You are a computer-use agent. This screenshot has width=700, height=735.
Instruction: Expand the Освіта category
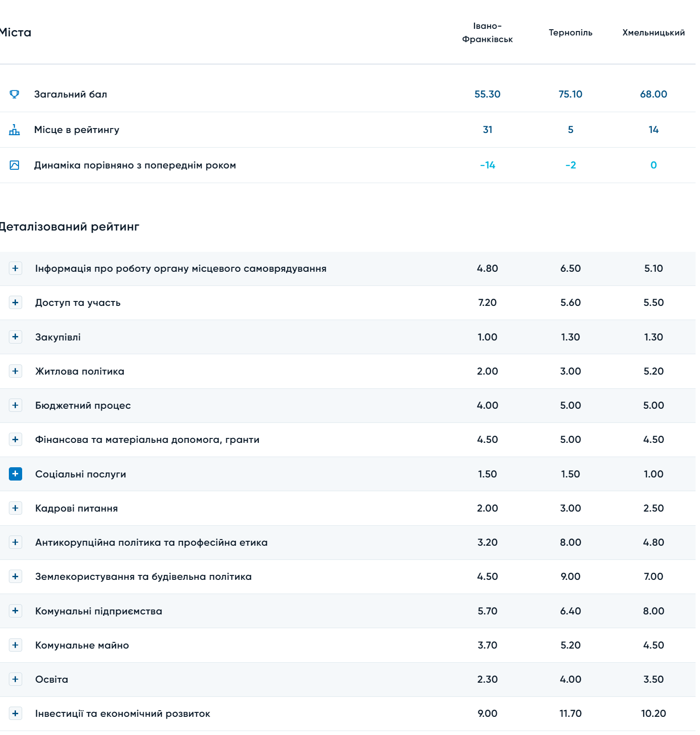(16, 679)
